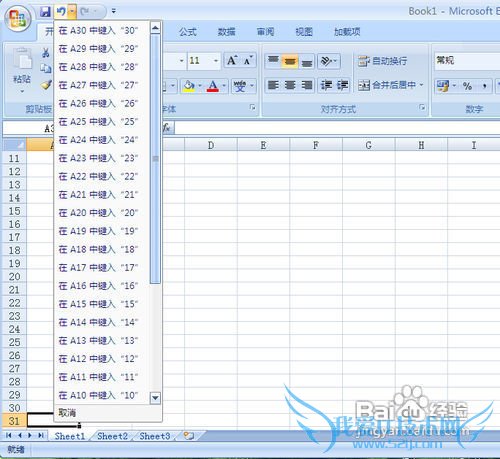The width and height of the screenshot is (500, 459).
Task: Click undo list scroll up arrow
Action: pos(155,28)
